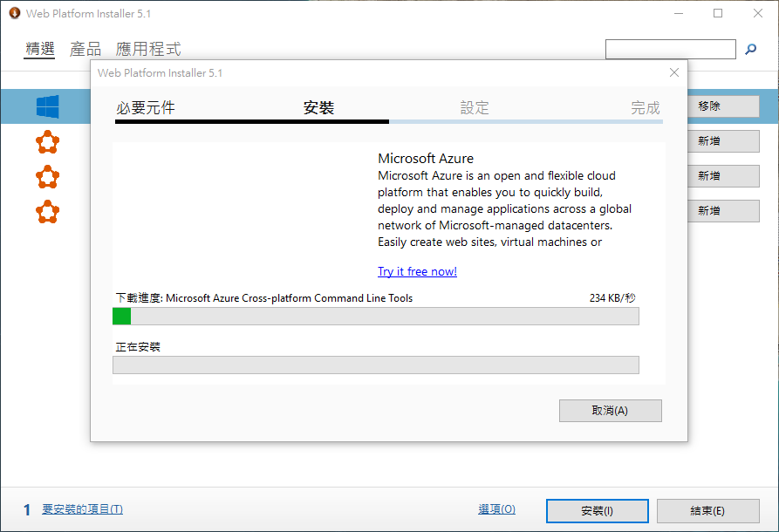This screenshot has width=779, height=532.
Task: Click the 安裝 step label in dialog
Action: [318, 107]
